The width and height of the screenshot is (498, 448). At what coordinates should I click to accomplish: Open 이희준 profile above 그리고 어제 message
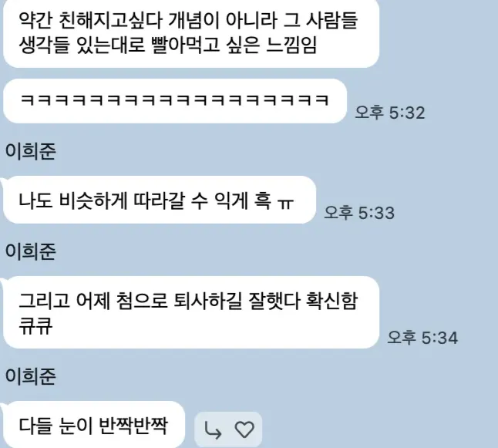click(31, 252)
